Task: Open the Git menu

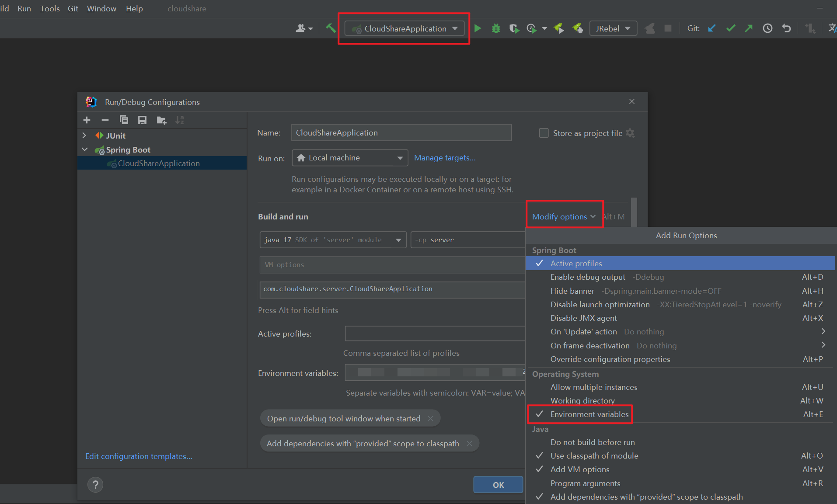Action: coord(73,8)
